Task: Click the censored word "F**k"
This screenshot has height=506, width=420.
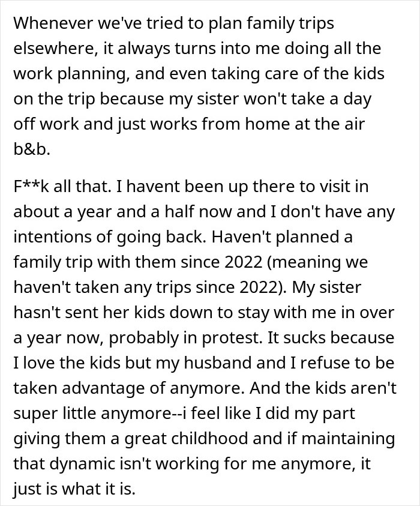Action: [31, 187]
